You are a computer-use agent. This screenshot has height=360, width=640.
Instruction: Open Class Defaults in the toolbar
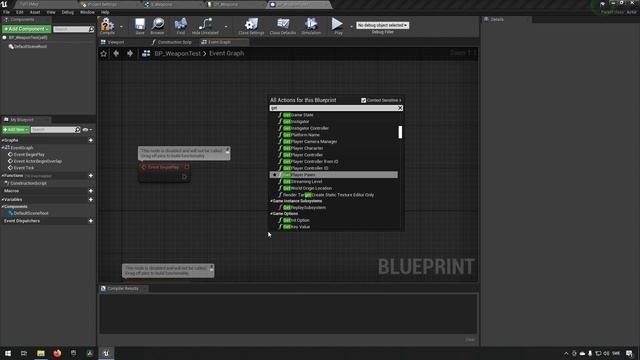[x=283, y=24]
